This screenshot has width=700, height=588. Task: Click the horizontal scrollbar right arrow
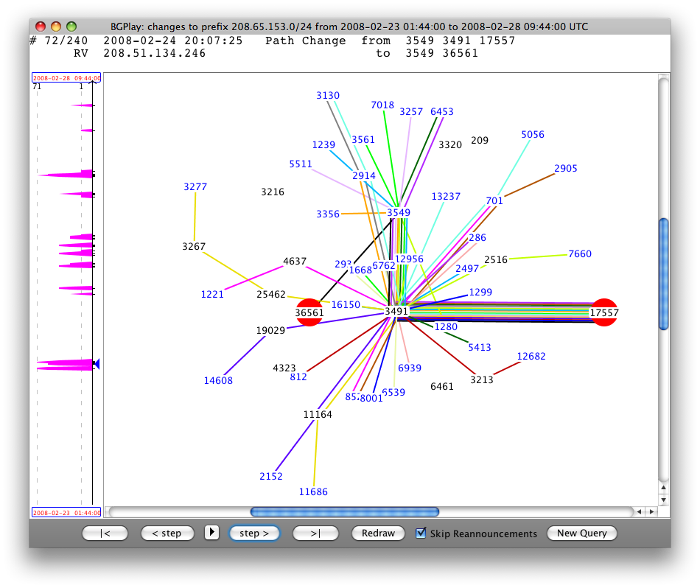click(651, 511)
